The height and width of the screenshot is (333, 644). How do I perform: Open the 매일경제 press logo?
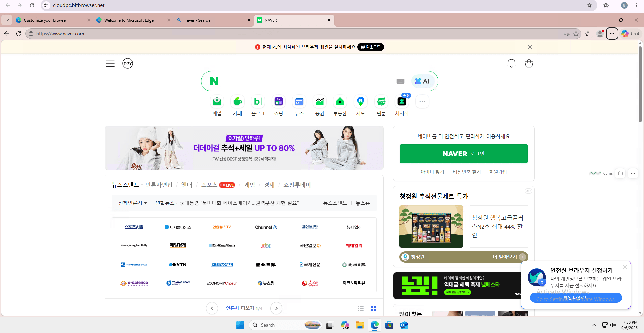click(178, 246)
